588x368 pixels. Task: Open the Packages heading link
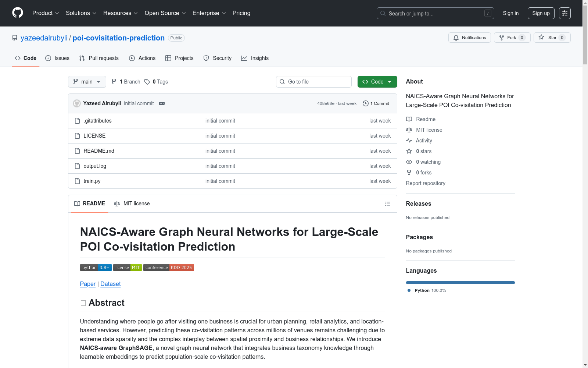click(419, 237)
